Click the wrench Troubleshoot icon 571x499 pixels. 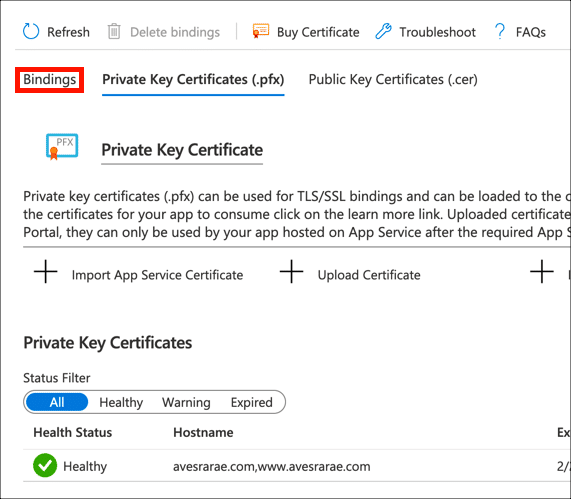pos(383,31)
